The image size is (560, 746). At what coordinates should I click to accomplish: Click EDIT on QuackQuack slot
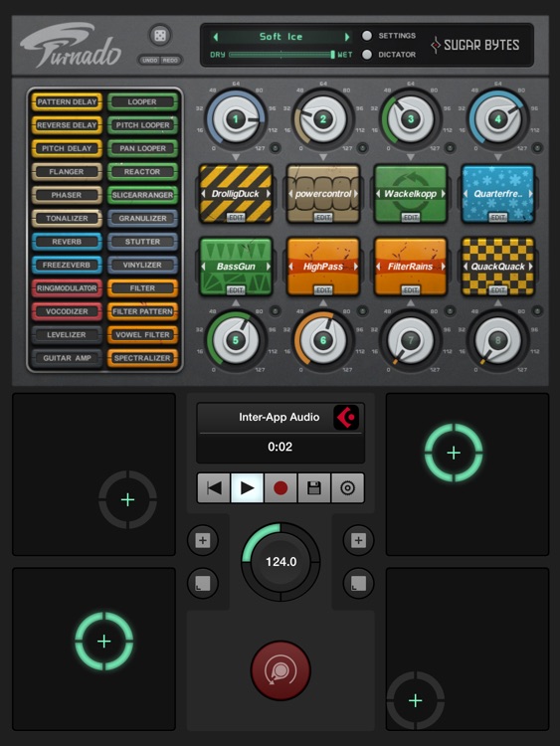coord(498,290)
